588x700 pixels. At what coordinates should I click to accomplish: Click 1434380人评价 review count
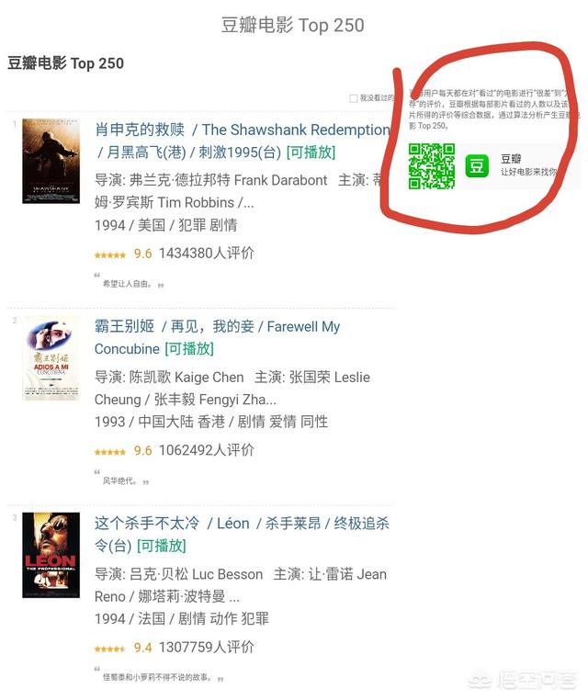(x=207, y=254)
